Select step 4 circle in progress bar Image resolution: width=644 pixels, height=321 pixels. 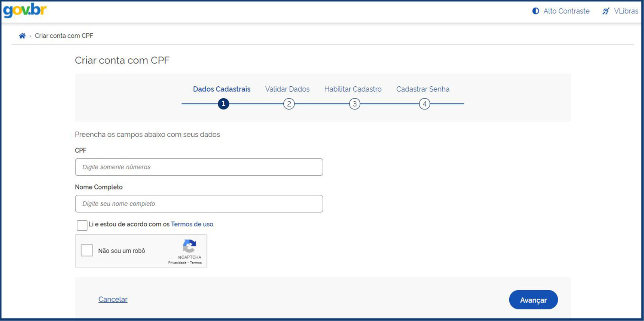click(424, 104)
